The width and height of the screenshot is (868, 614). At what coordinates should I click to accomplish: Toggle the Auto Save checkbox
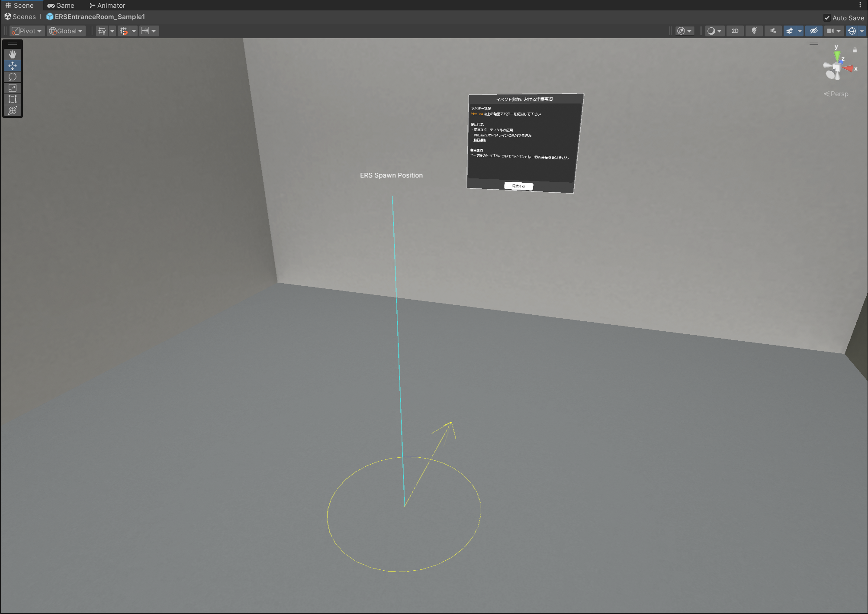point(827,18)
